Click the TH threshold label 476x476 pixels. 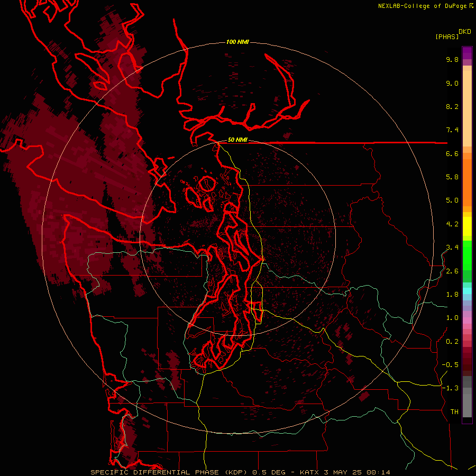pos(454,412)
